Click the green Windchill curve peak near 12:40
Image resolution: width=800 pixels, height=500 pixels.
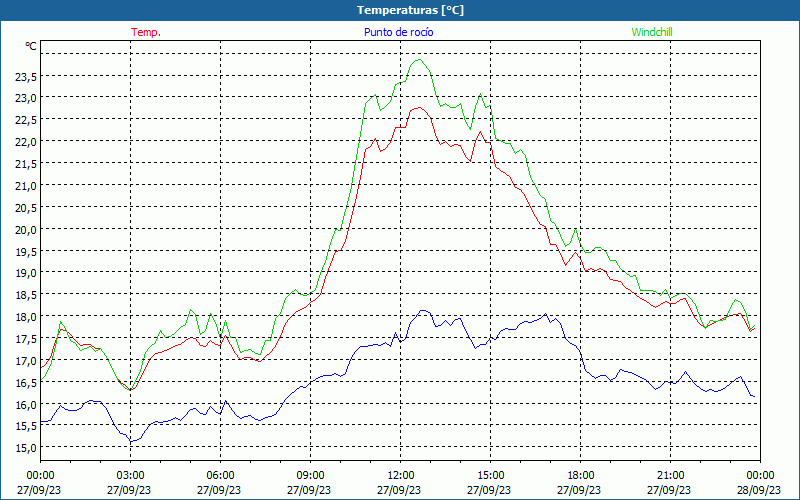click(x=419, y=60)
